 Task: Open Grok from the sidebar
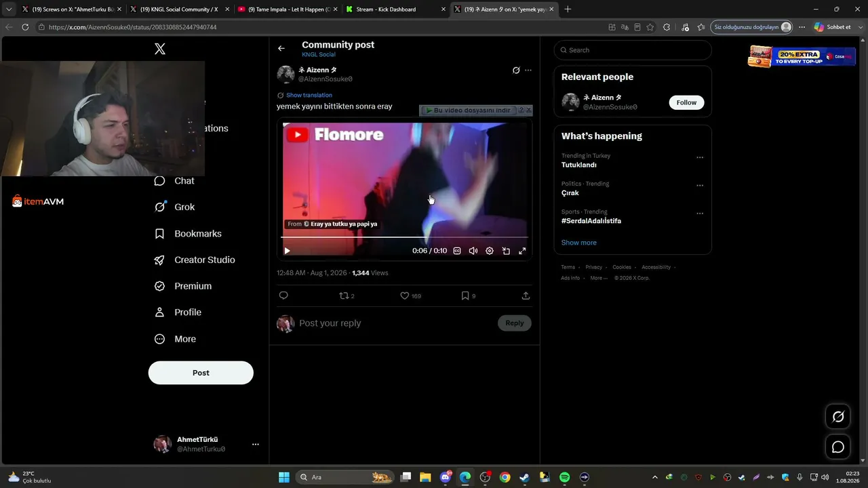coord(174,207)
